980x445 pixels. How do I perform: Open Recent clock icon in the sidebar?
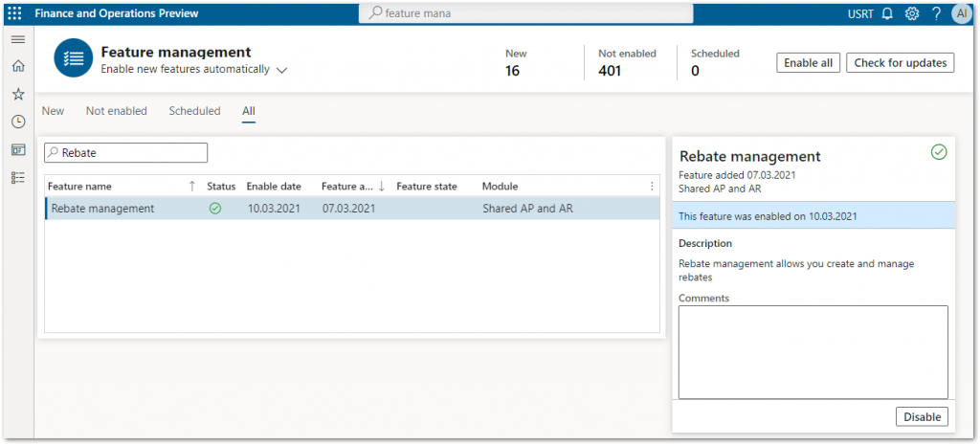(18, 122)
